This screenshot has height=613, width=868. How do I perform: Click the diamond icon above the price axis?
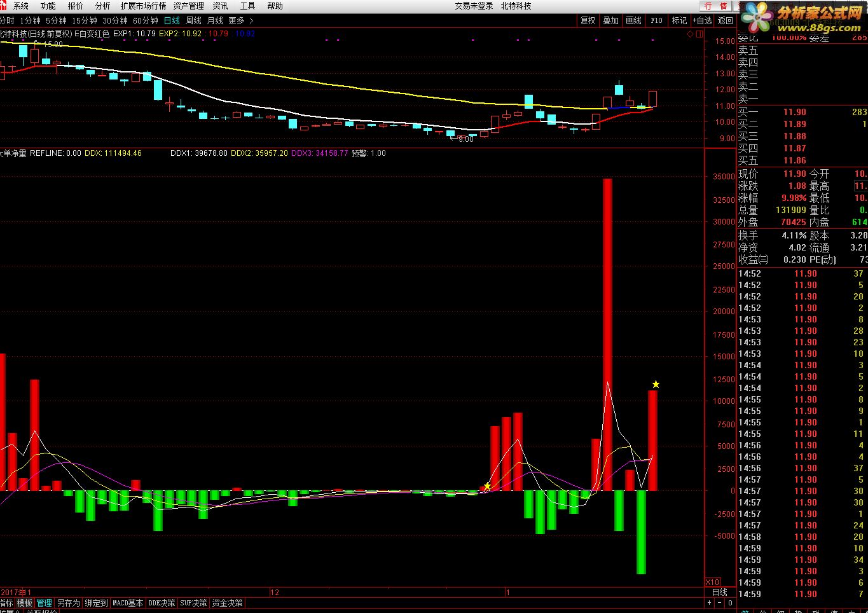[691, 34]
